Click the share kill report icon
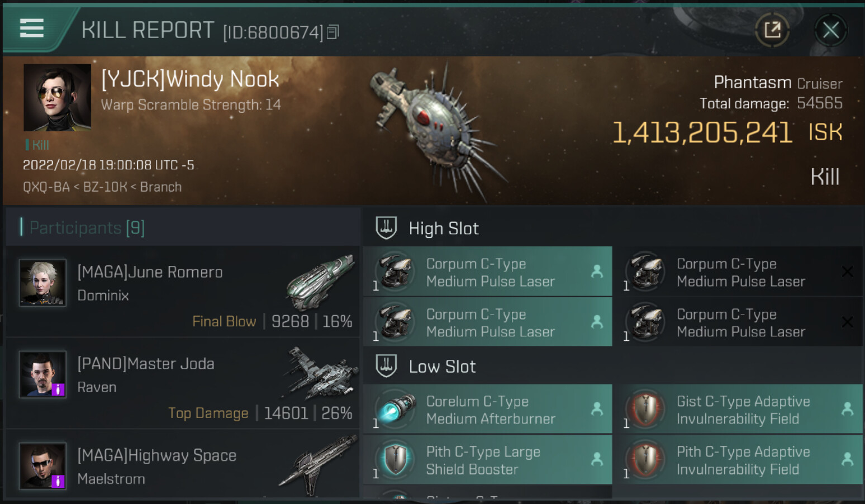Image resolution: width=865 pixels, height=504 pixels. click(x=772, y=30)
